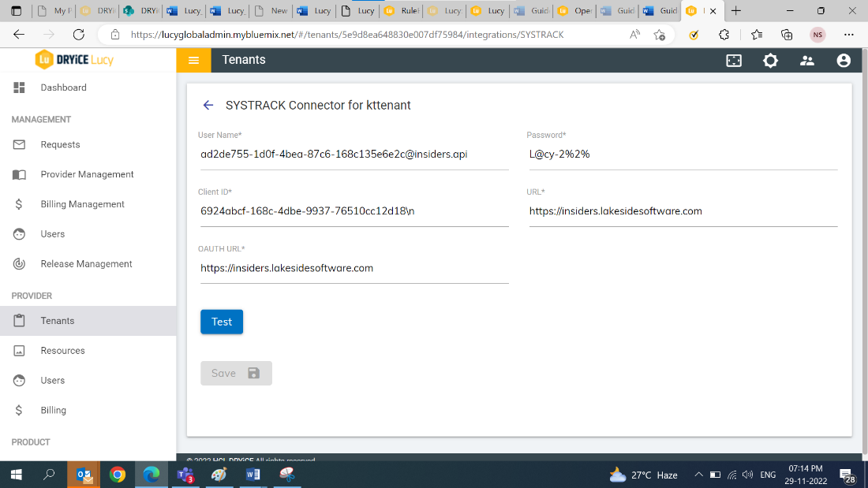
Task: Switch to the My P browser tab
Action: coord(54,10)
